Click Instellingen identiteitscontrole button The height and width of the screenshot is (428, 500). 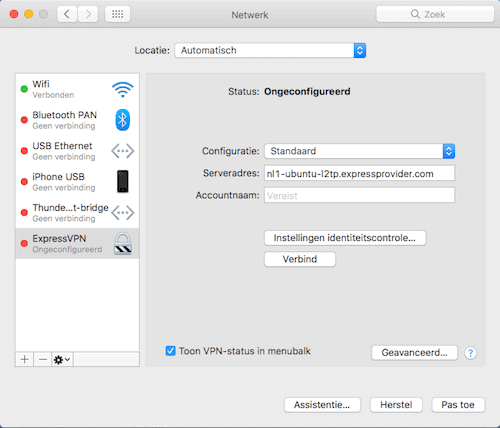pyautogui.click(x=345, y=238)
